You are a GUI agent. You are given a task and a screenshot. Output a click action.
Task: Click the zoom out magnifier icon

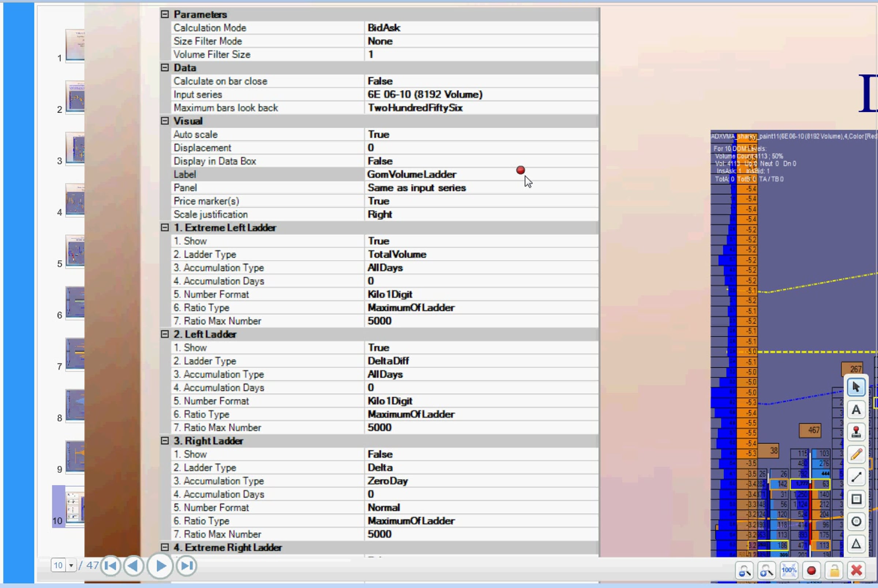pyautogui.click(x=744, y=571)
